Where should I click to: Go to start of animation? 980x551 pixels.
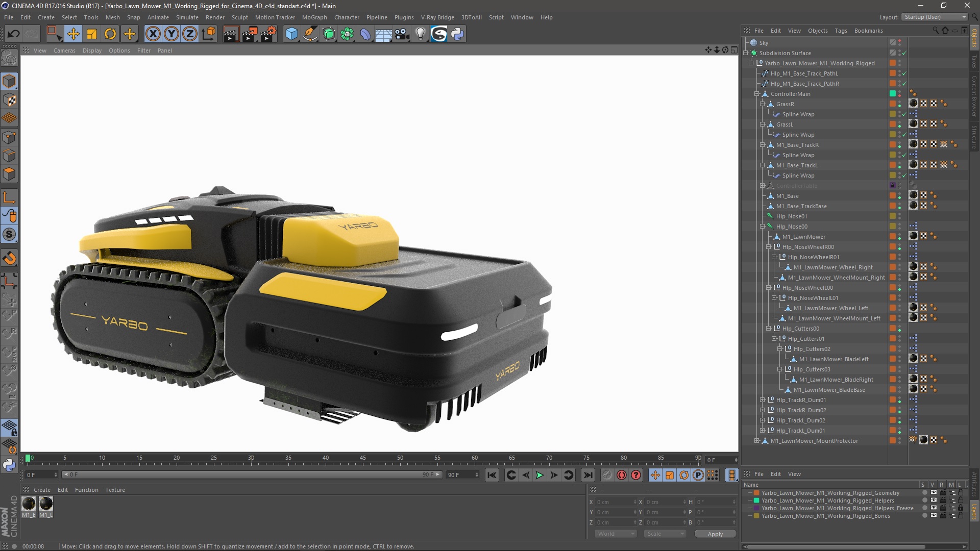tap(492, 475)
